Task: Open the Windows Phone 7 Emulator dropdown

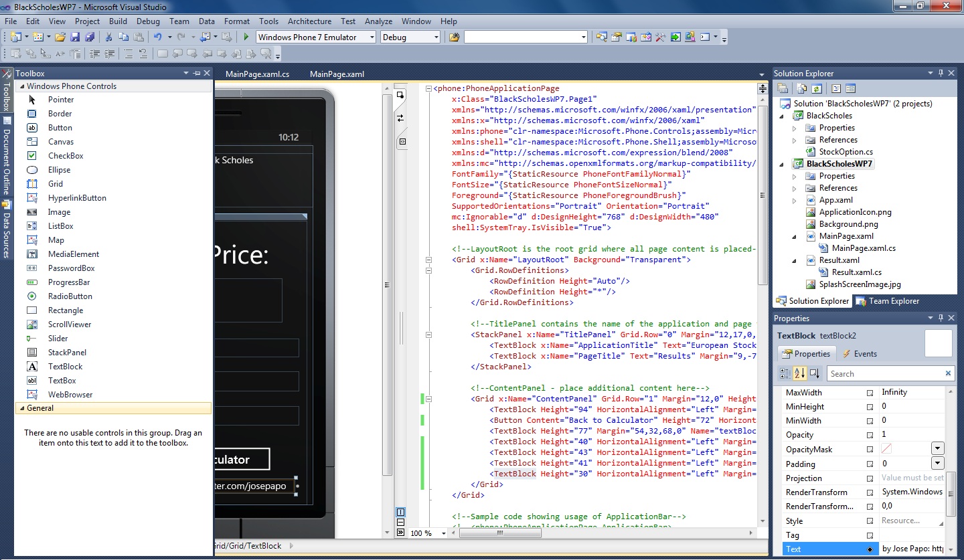Action: [372, 37]
